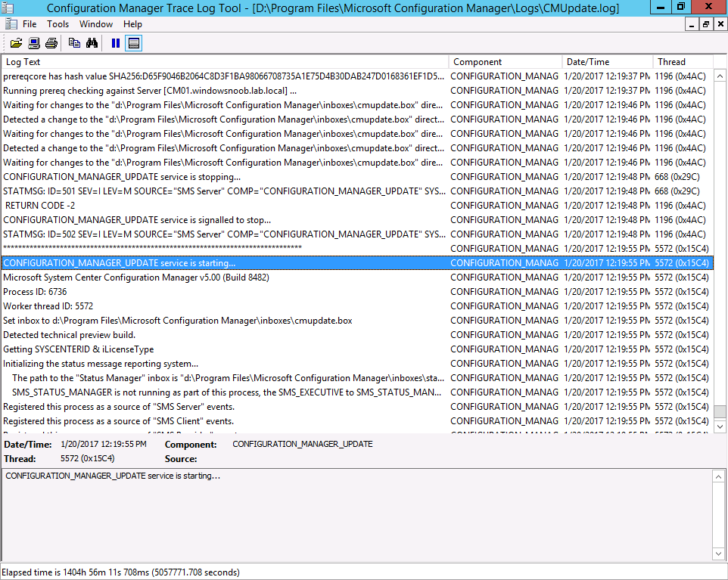Open a log file via the folder icon
The width and height of the screenshot is (728, 580).
pos(16,43)
